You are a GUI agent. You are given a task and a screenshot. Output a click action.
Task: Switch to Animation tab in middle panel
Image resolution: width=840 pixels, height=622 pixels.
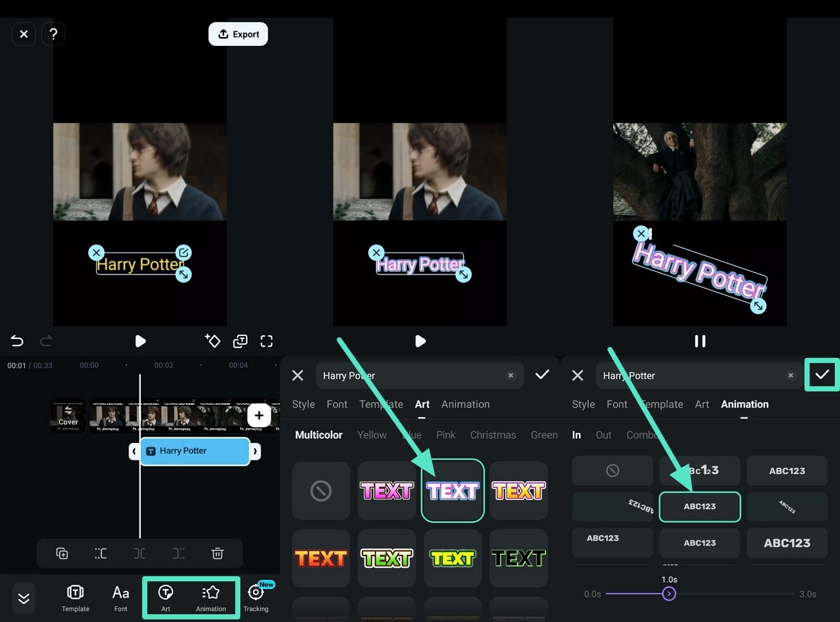coord(465,404)
